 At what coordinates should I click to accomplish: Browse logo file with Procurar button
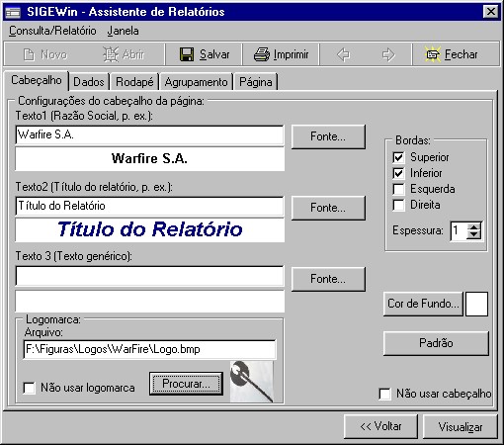click(x=186, y=384)
